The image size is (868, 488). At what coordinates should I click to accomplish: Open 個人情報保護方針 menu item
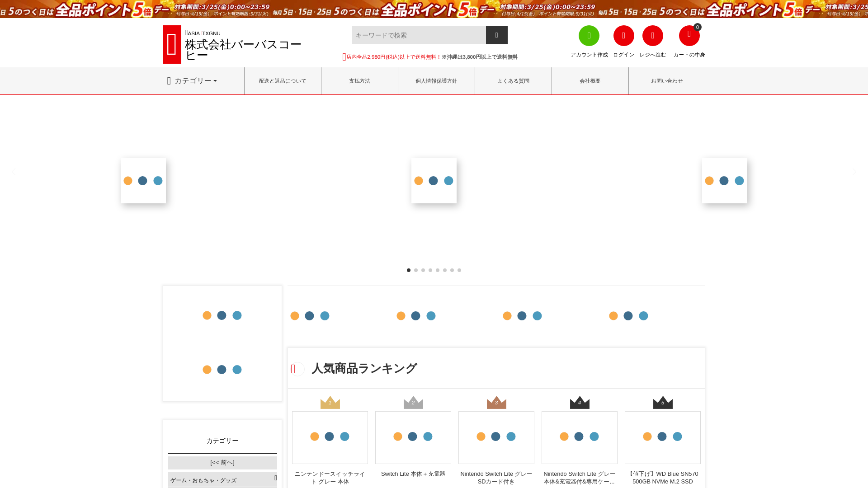click(436, 81)
